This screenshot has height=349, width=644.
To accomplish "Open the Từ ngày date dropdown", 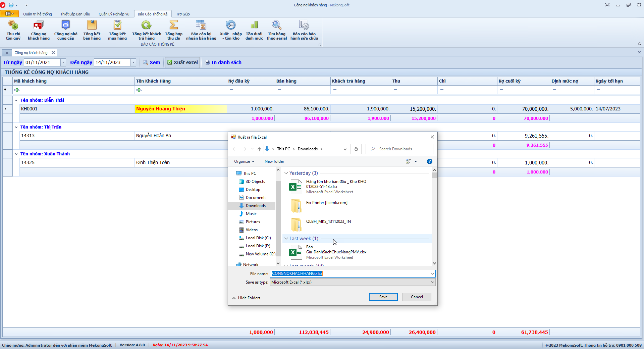I will coord(63,62).
